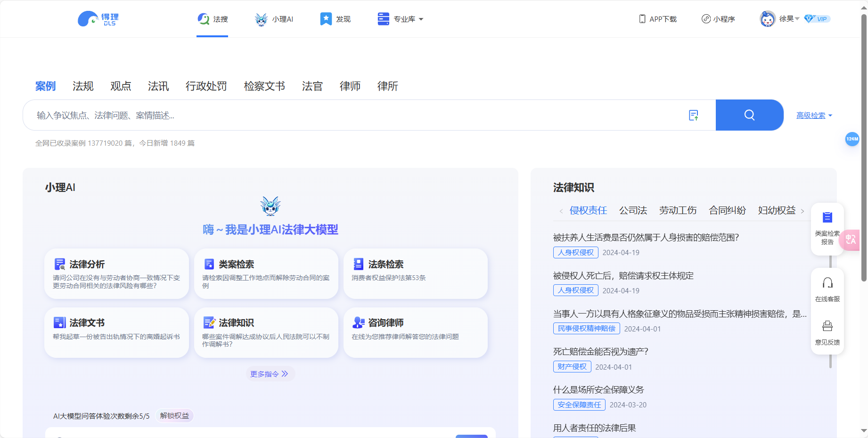Click the translate floating icon on right edge
Image resolution: width=868 pixels, height=438 pixels.
coord(851,240)
